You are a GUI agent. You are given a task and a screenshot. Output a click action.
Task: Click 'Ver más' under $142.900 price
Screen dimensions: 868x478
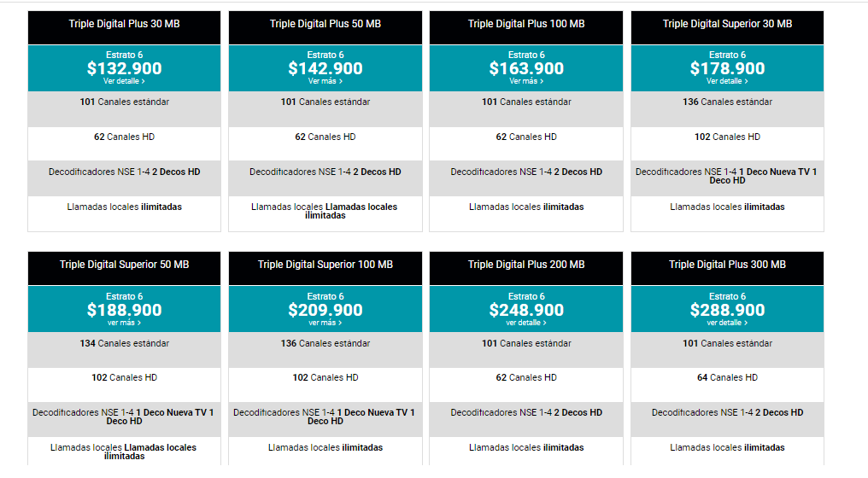coord(325,81)
